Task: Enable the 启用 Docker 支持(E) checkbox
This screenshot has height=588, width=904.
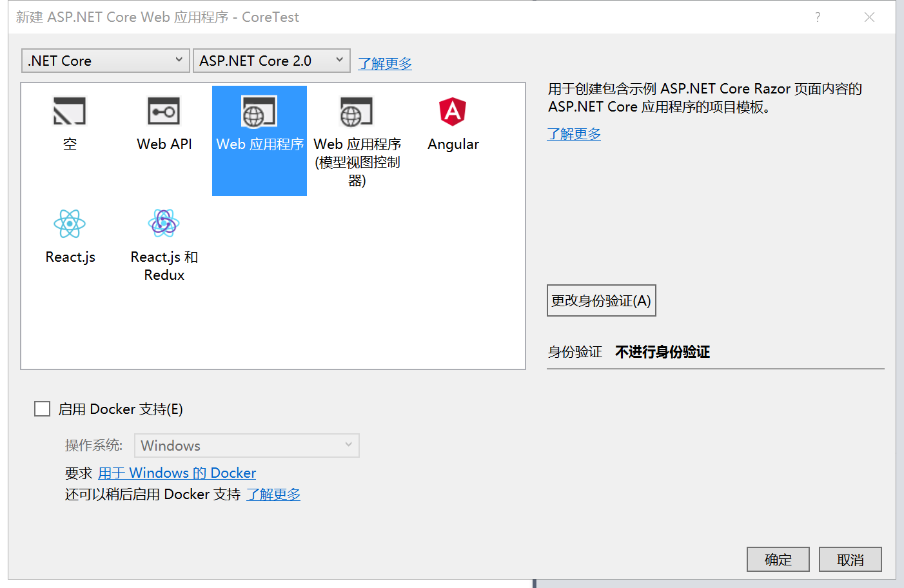Action: (43, 409)
